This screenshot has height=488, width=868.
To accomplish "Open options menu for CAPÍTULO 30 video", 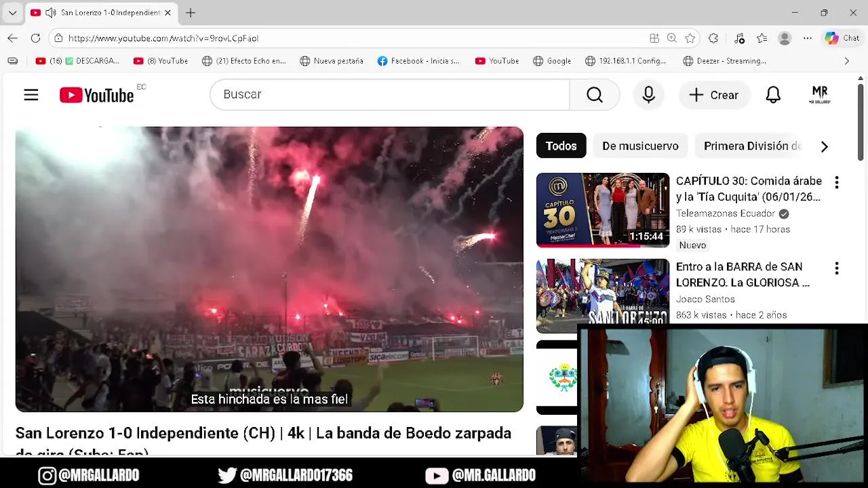I will click(837, 182).
